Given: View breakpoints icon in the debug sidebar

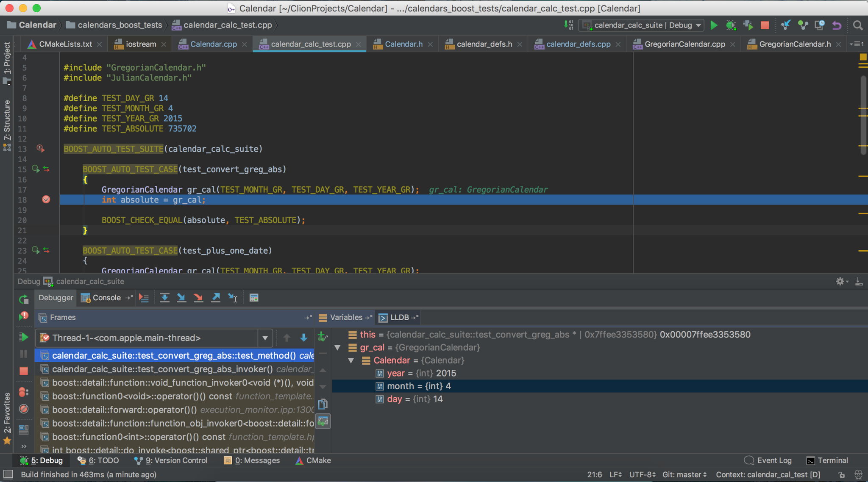Looking at the screenshot, I should point(24,392).
